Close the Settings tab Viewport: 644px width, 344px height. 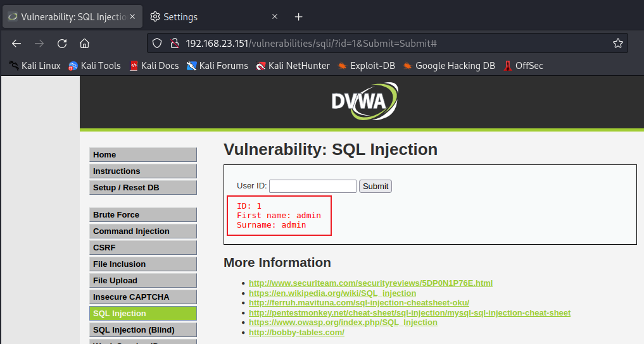point(274,17)
